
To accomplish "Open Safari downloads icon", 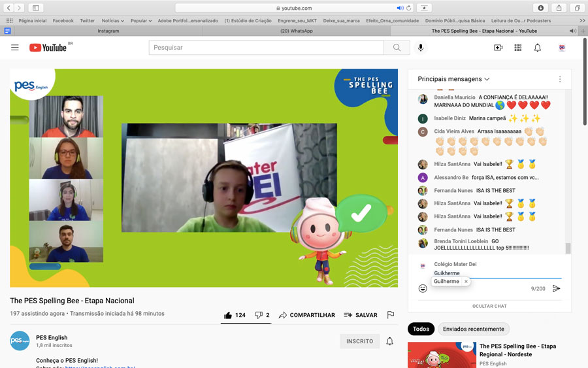I will pyautogui.click(x=540, y=8).
